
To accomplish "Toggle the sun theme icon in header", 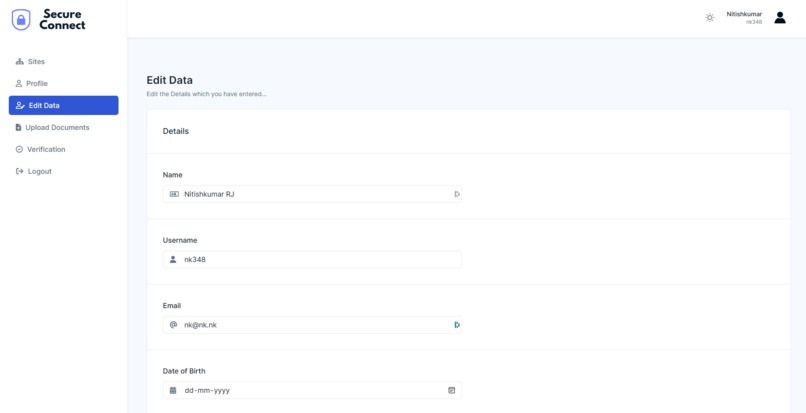I will (x=709, y=17).
